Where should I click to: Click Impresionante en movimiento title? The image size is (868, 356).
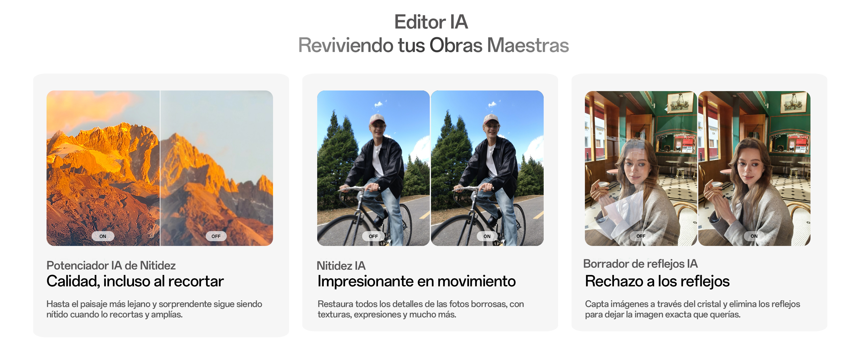point(417,281)
